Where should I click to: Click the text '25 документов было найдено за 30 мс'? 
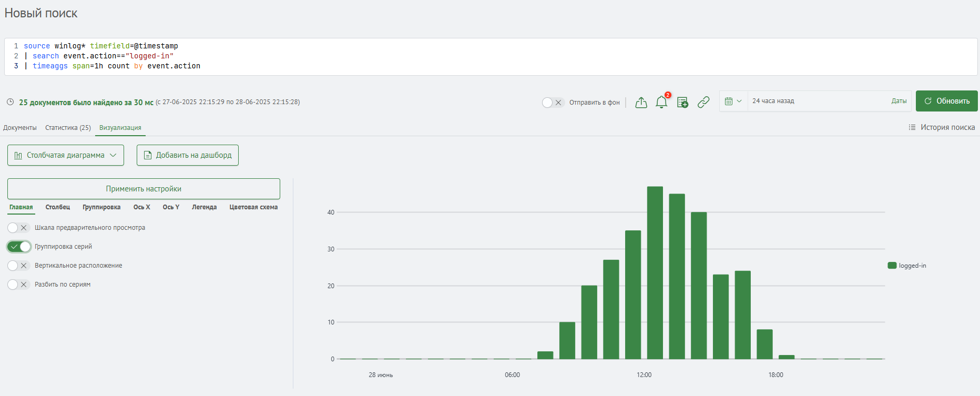click(x=86, y=103)
